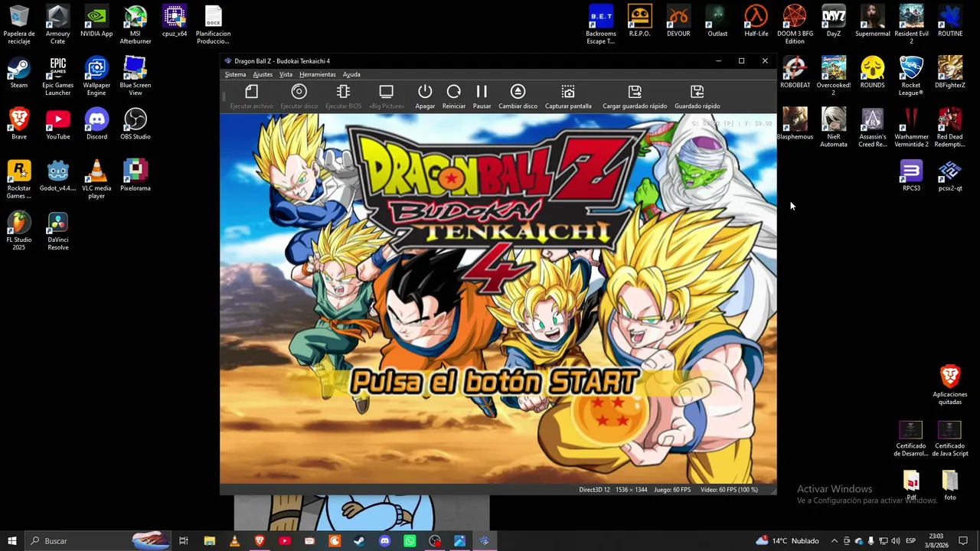Image resolution: width=980 pixels, height=551 pixels.
Task: Open the Vista menu
Action: click(x=286, y=74)
